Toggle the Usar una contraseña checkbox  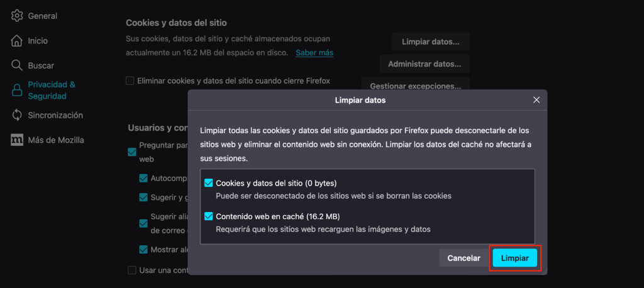click(132, 270)
